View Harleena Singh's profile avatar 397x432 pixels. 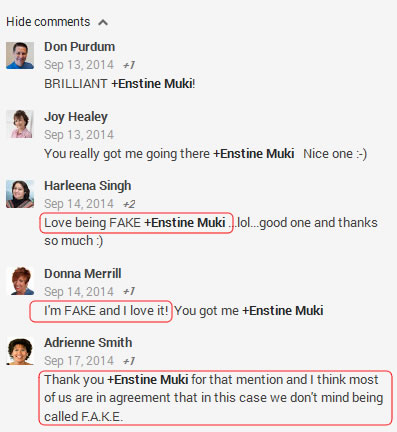tap(20, 194)
